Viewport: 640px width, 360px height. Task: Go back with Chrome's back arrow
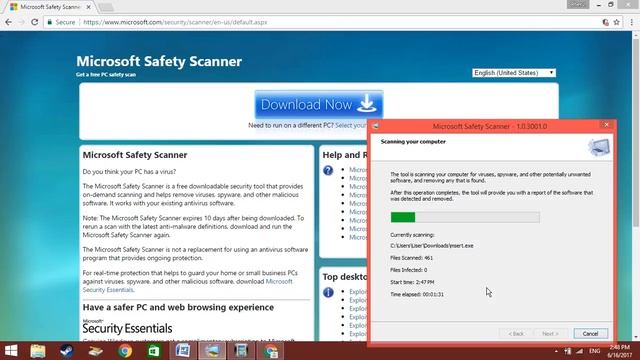click(x=9, y=22)
